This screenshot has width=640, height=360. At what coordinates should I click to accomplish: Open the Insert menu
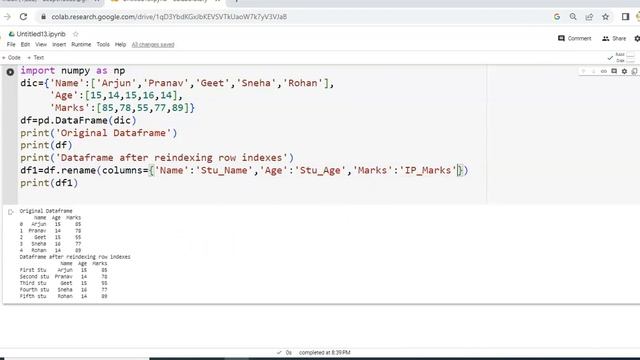point(59,44)
